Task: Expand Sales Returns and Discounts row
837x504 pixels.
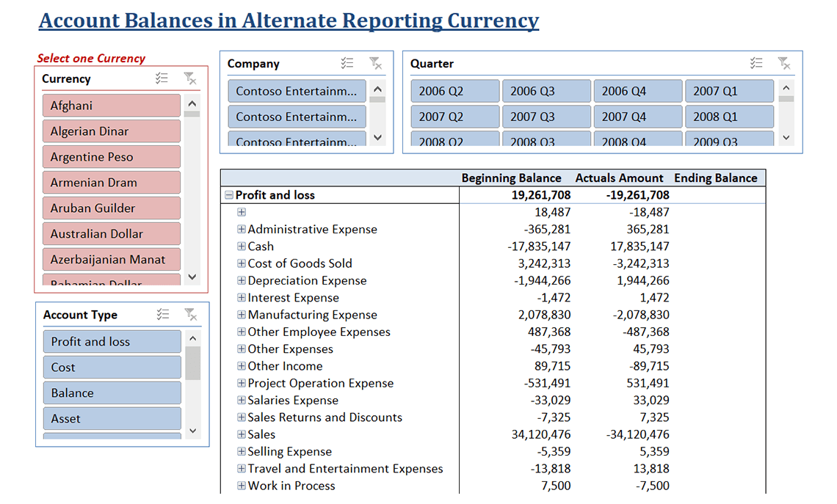Action: tap(242, 417)
